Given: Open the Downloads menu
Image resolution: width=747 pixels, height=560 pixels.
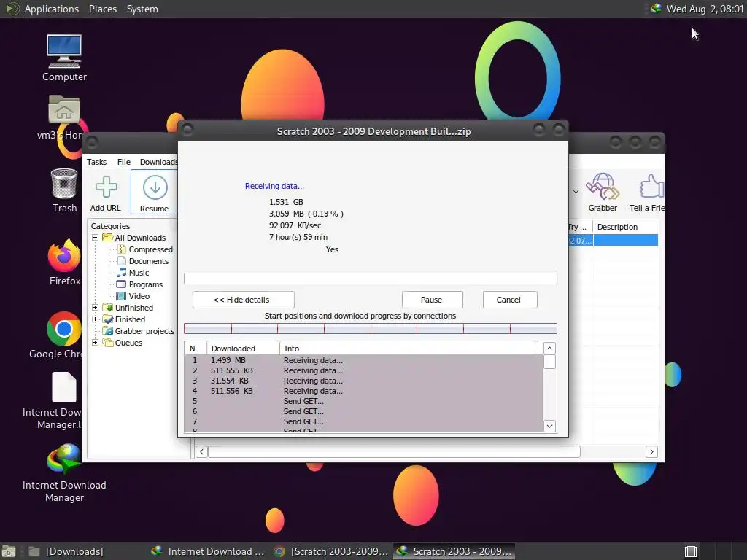Looking at the screenshot, I should pyautogui.click(x=158, y=162).
